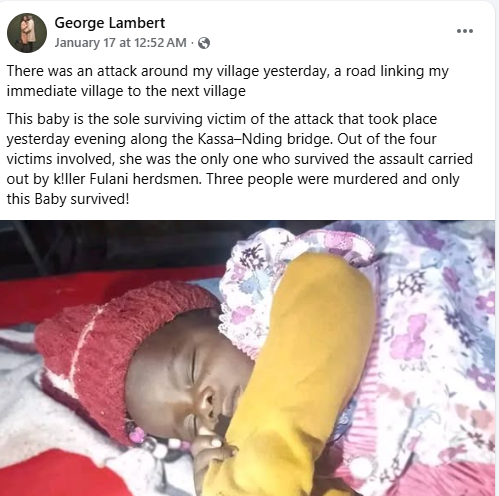Click the opening sentence about village attack
This screenshot has height=496, width=499.
pyautogui.click(x=228, y=71)
